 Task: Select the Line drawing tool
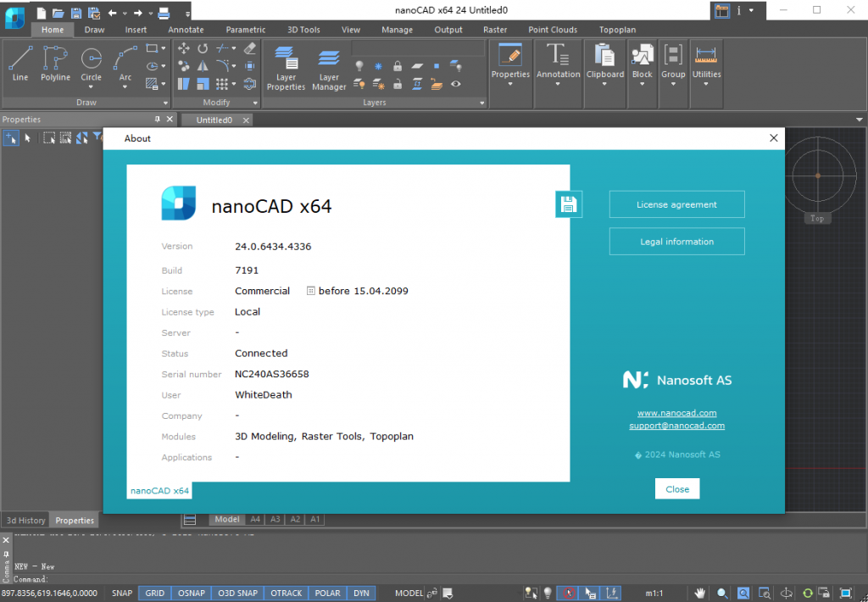point(20,63)
